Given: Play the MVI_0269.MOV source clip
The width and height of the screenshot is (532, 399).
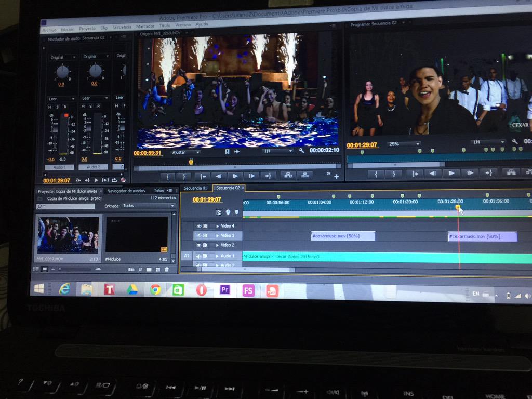Looking at the screenshot, I should pos(234,176).
